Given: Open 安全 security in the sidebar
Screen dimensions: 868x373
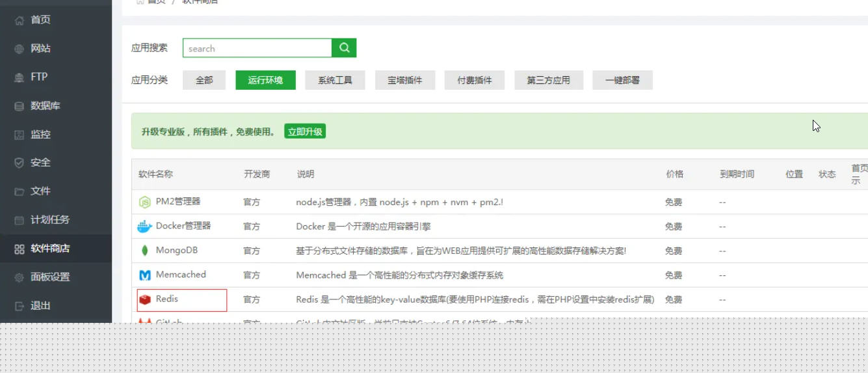Looking at the screenshot, I should click(40, 163).
